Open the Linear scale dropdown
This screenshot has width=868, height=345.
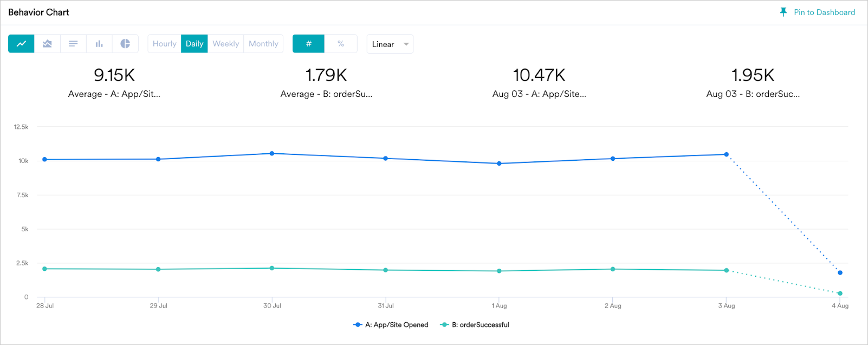[390, 44]
